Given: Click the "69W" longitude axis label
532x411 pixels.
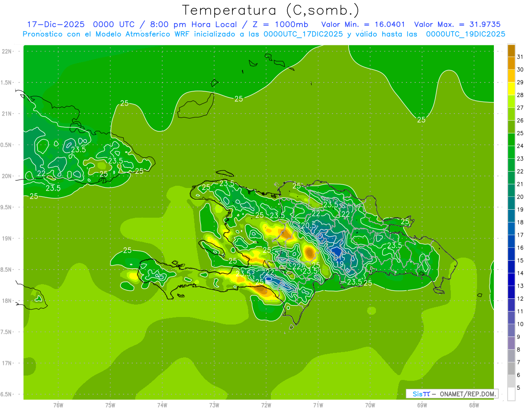Looking at the screenshot, I should pyautogui.click(x=422, y=405).
